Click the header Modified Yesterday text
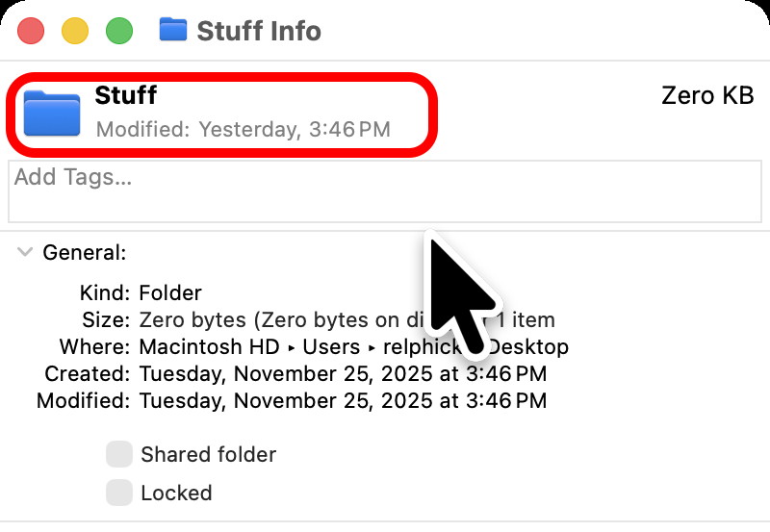Viewport: 770px width, 532px height. 243,129
